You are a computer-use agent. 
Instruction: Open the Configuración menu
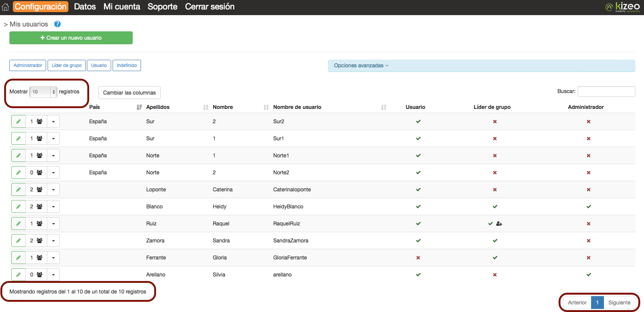40,6
